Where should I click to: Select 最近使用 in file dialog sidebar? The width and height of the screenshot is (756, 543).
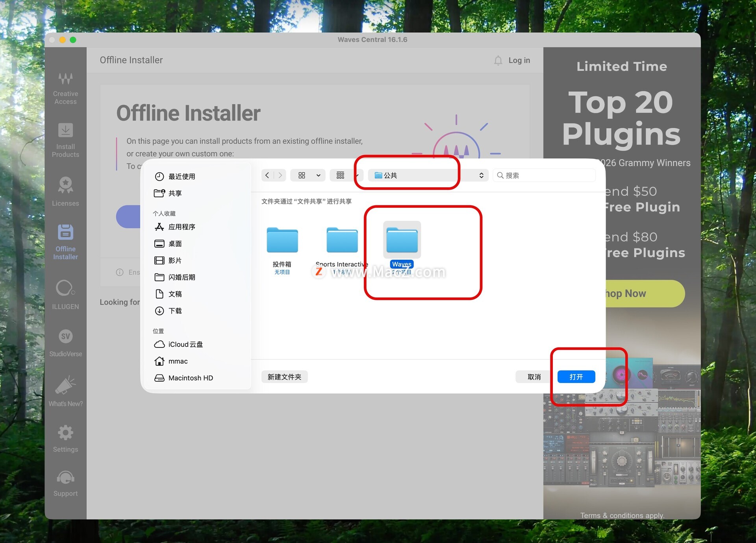coord(182,177)
